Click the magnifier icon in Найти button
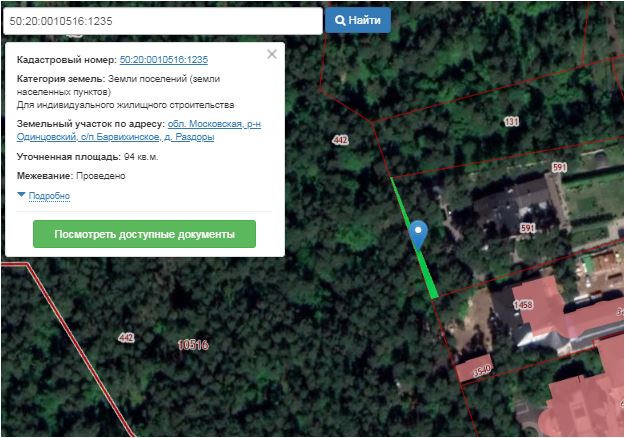Screen dimensions: 625x438 340,20
